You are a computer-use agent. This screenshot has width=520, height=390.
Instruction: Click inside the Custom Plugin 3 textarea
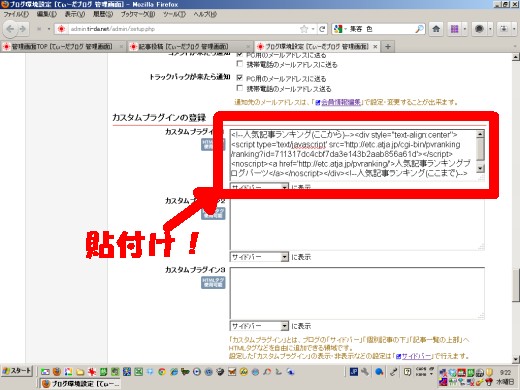(x=357, y=293)
